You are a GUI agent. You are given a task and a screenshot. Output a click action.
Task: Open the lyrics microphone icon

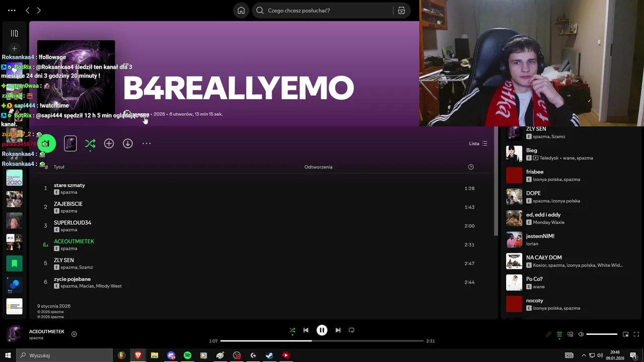tap(548, 334)
